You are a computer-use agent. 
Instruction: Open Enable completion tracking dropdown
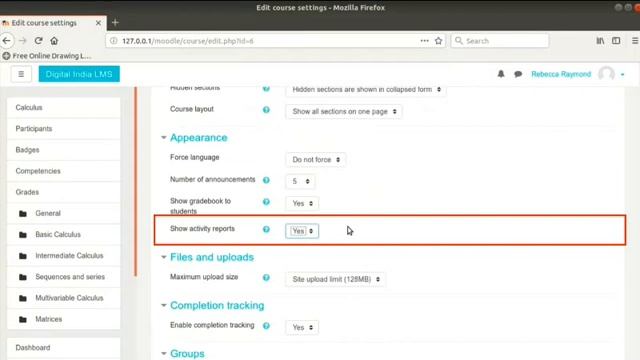[302, 327]
